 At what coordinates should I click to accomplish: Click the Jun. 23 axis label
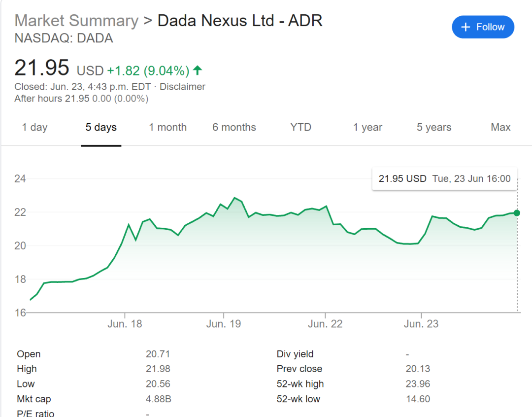421,324
